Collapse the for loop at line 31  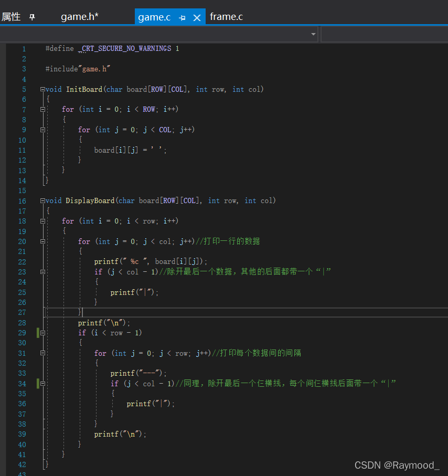(43, 353)
